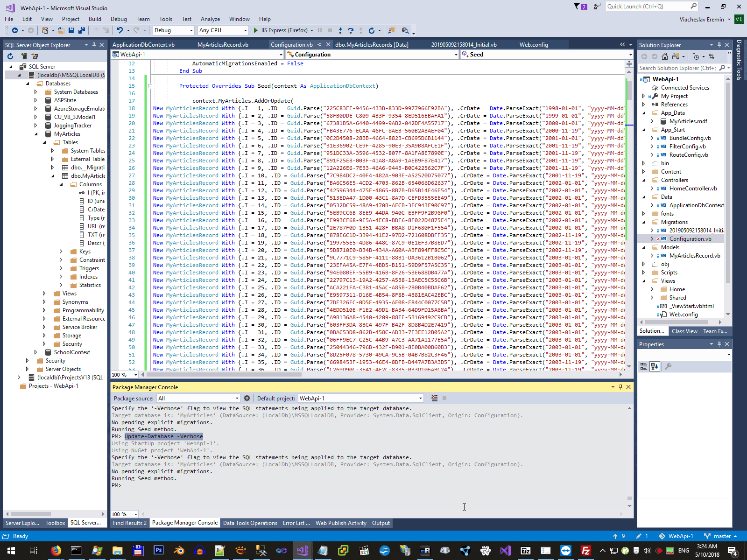The height and width of the screenshot is (560, 747).
Task: Collapse the Columns node in Object Explorer
Action: click(61, 184)
